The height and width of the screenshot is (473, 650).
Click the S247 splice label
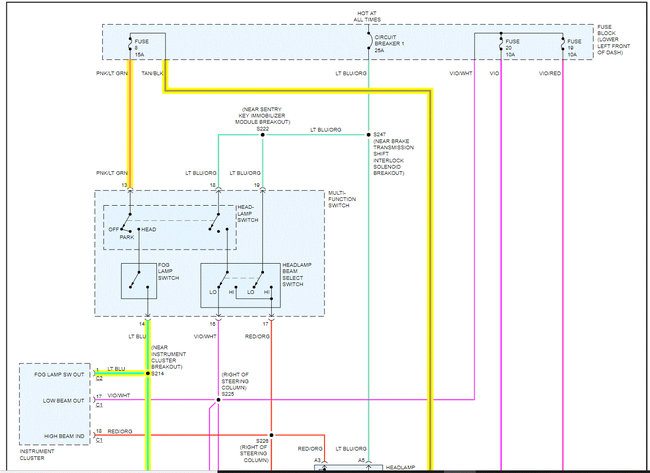[x=379, y=135]
